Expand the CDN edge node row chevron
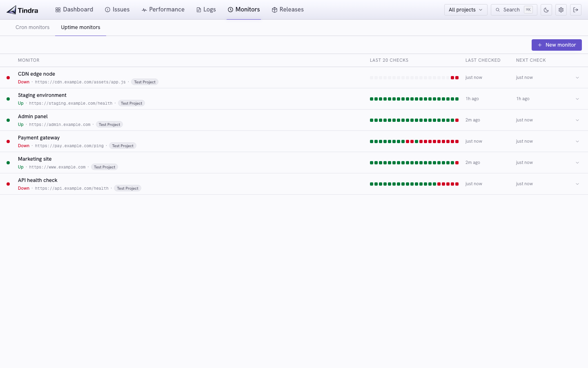Screen dimensions: 588x368 577,78
